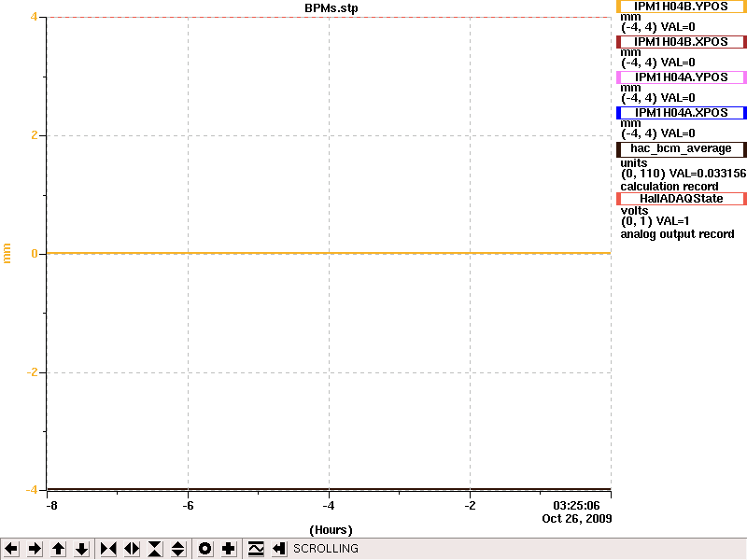Click the y-axis tick label 2
The image size is (747, 560).
pos(35,135)
